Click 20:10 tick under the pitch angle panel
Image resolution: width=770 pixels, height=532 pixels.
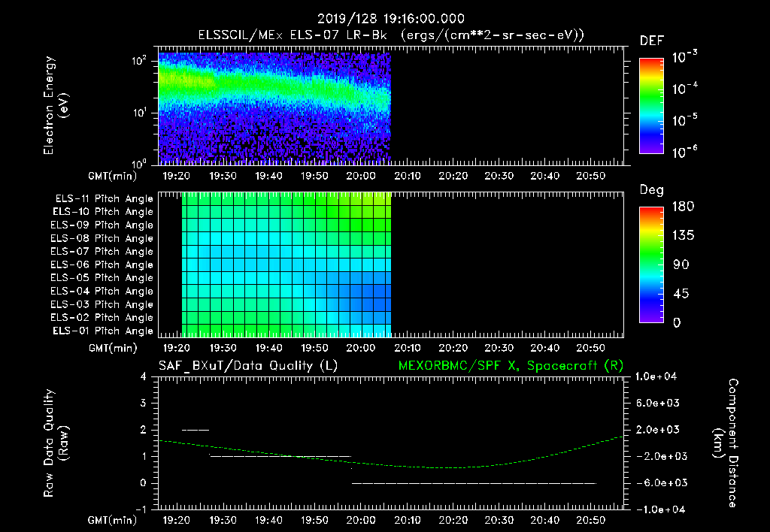(407, 348)
